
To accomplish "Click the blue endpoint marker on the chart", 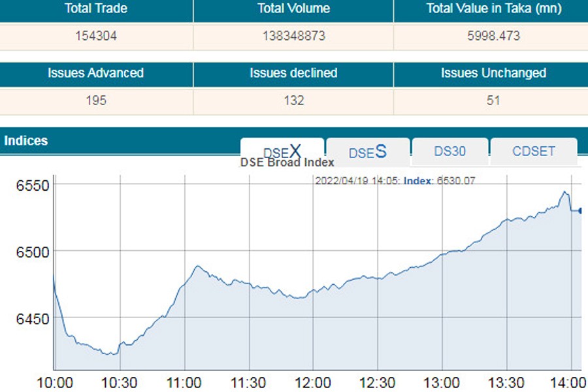I will (x=579, y=210).
